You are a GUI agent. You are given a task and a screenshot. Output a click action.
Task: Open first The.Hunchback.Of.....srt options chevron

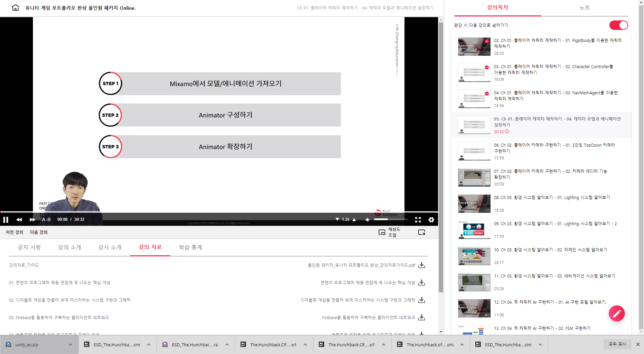tap(305, 345)
